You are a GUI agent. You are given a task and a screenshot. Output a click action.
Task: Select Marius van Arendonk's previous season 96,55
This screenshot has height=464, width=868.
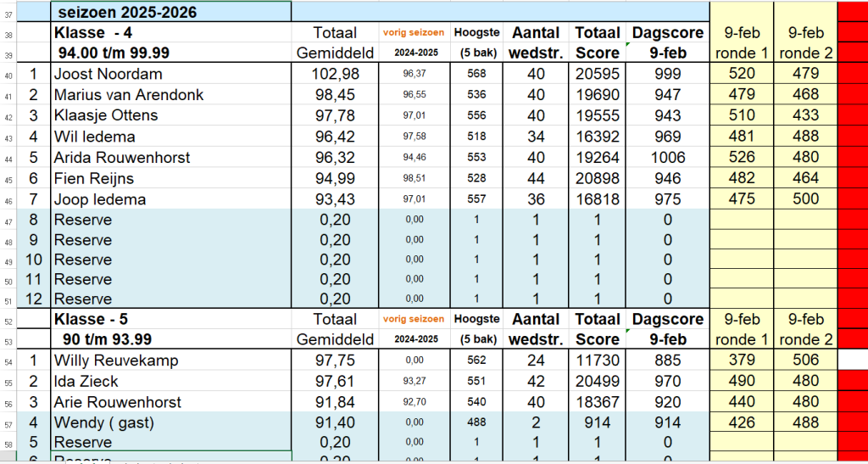click(x=414, y=95)
